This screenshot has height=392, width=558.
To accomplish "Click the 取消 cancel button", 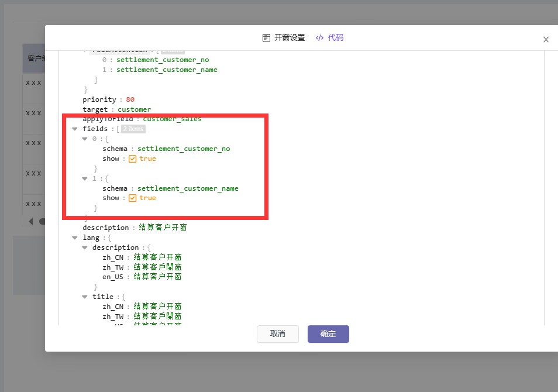I will (278, 334).
